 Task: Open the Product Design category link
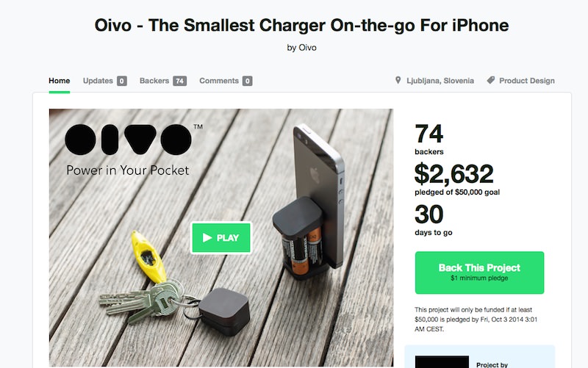click(527, 81)
